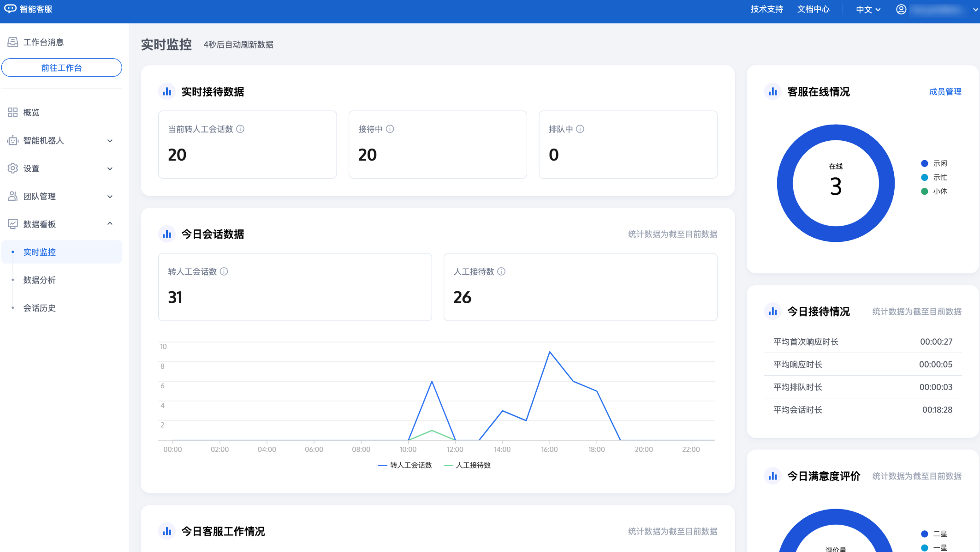The height and width of the screenshot is (552, 980).
Task: Click the 小休 green legend swatch
Action: click(924, 192)
